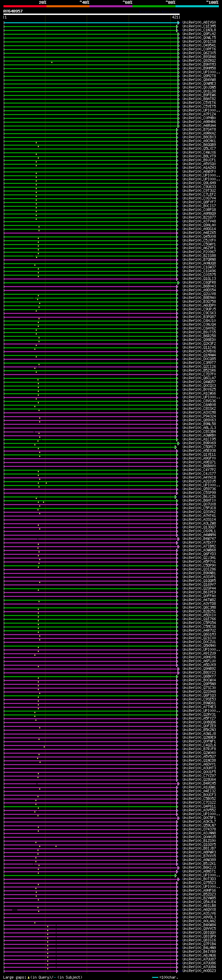Select hit UniRef100_C5YET6
This screenshot has height=980, width=222.
(x=199, y=103)
